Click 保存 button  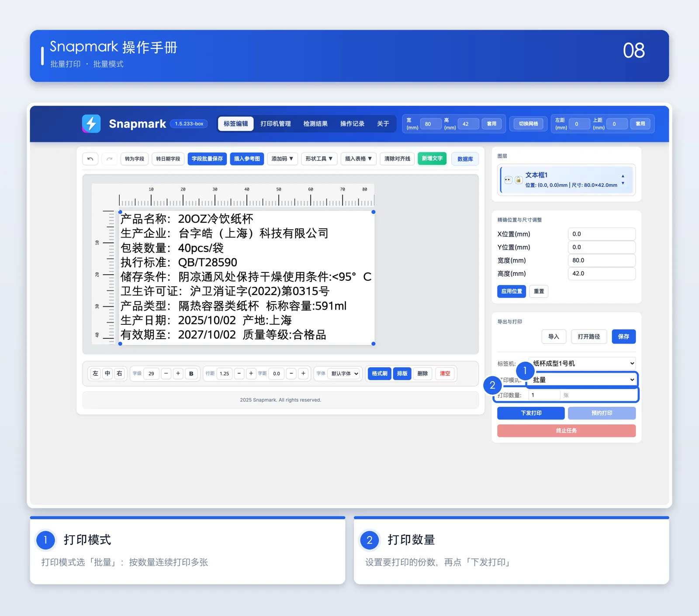coord(624,337)
